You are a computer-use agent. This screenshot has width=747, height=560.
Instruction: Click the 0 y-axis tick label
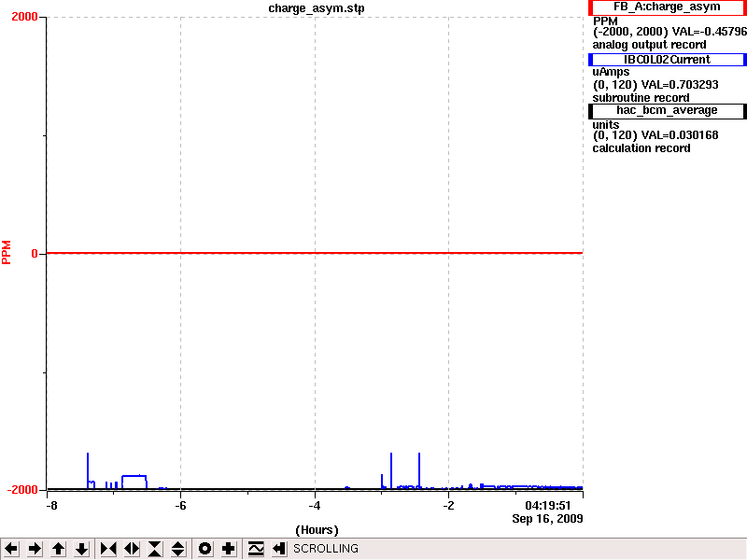(35, 254)
